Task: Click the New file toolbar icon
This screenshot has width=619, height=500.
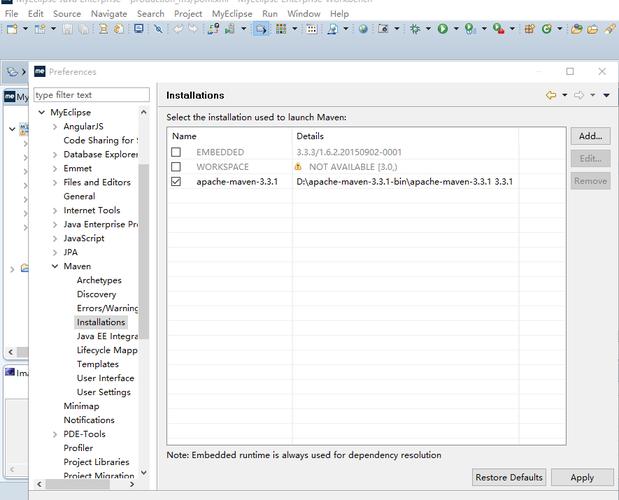Action: tap(12, 29)
